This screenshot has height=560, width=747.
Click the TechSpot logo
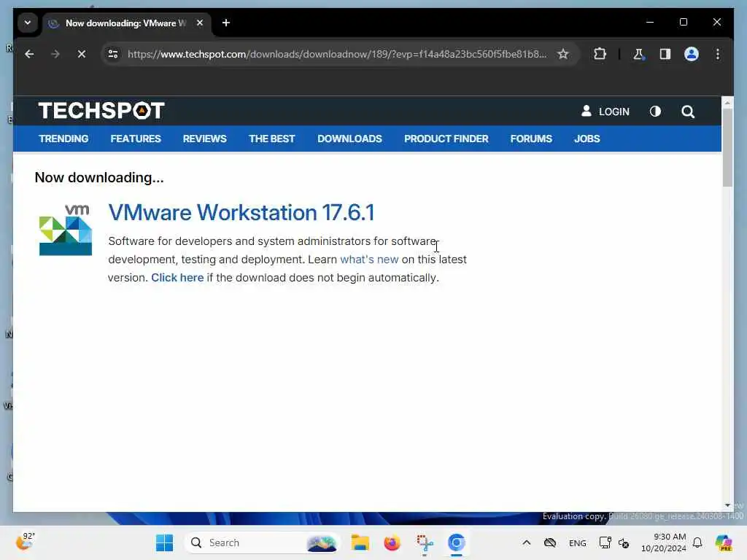[x=101, y=111]
